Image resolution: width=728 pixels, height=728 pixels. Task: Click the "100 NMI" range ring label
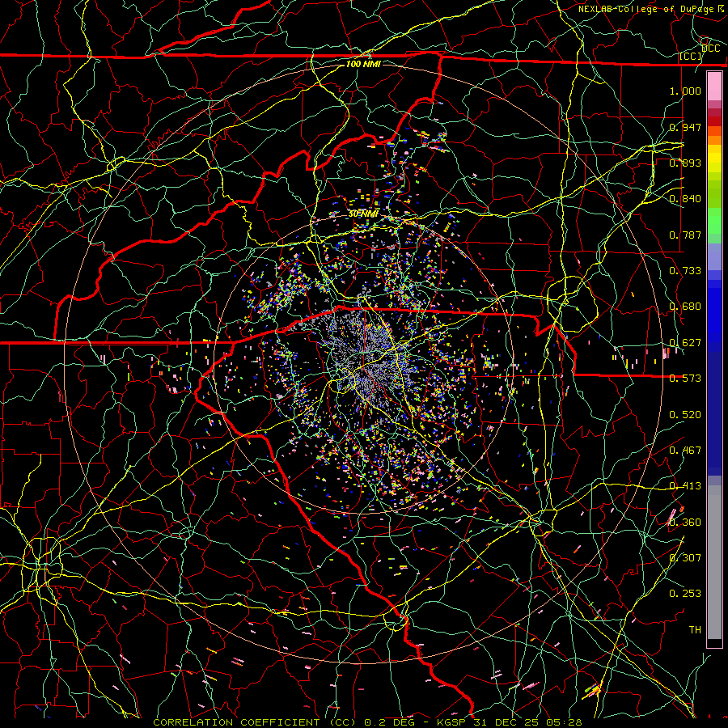[363, 64]
